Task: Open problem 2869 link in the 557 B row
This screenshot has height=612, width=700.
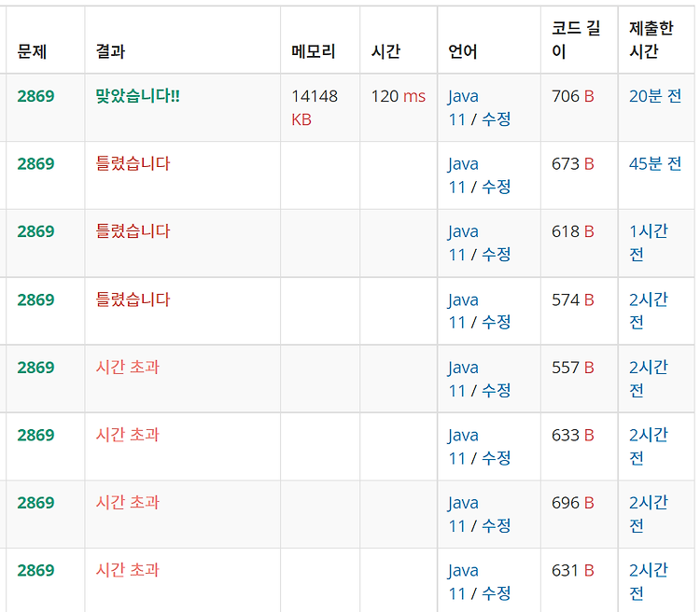Action: tap(35, 368)
